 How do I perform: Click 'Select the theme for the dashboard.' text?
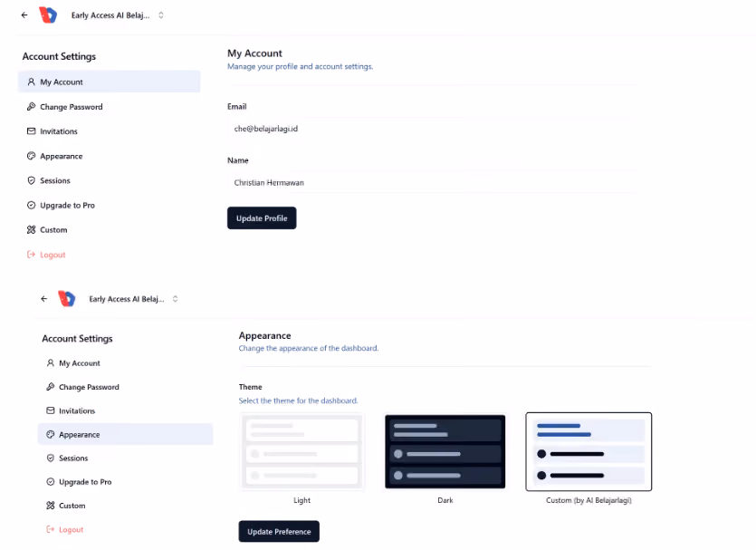pos(299,400)
